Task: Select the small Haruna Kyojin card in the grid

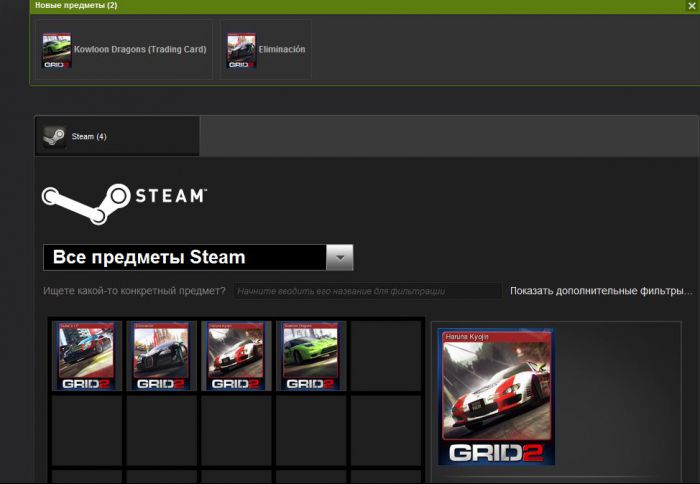Action: click(235, 356)
